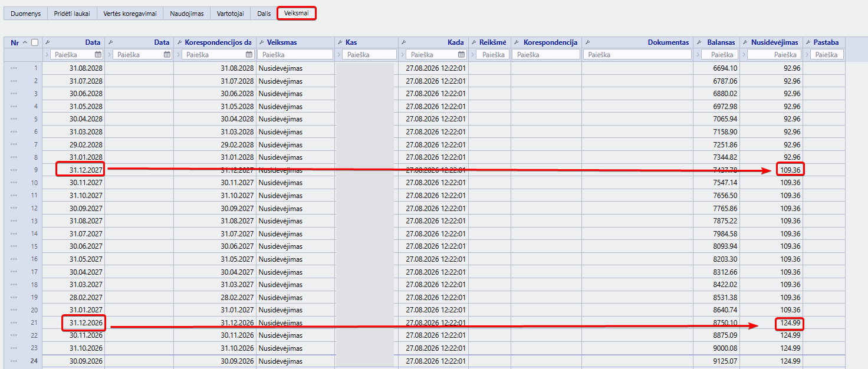Viewport: 868px width, 369px height.
Task: Open calendar picker in first Data filter
Action: point(98,54)
